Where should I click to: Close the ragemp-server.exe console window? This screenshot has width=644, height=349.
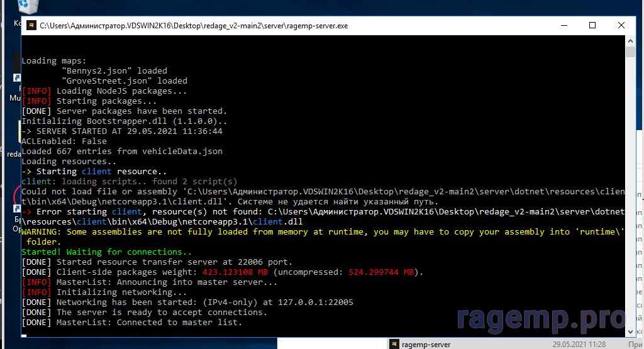pos(621,26)
